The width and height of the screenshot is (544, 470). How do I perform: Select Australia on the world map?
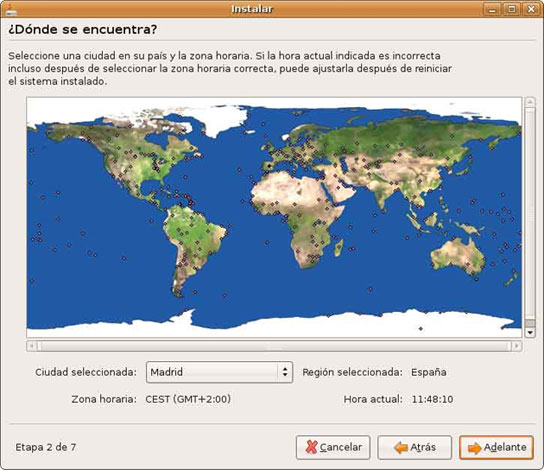point(458,255)
